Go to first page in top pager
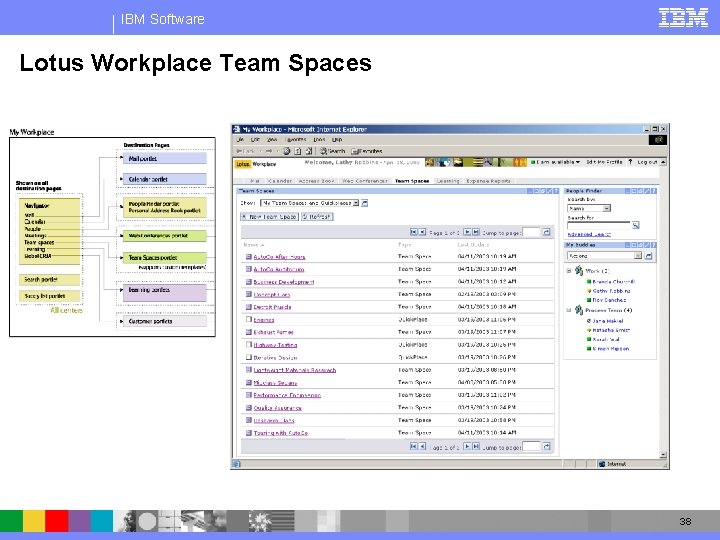The image size is (720, 540). click(413, 232)
